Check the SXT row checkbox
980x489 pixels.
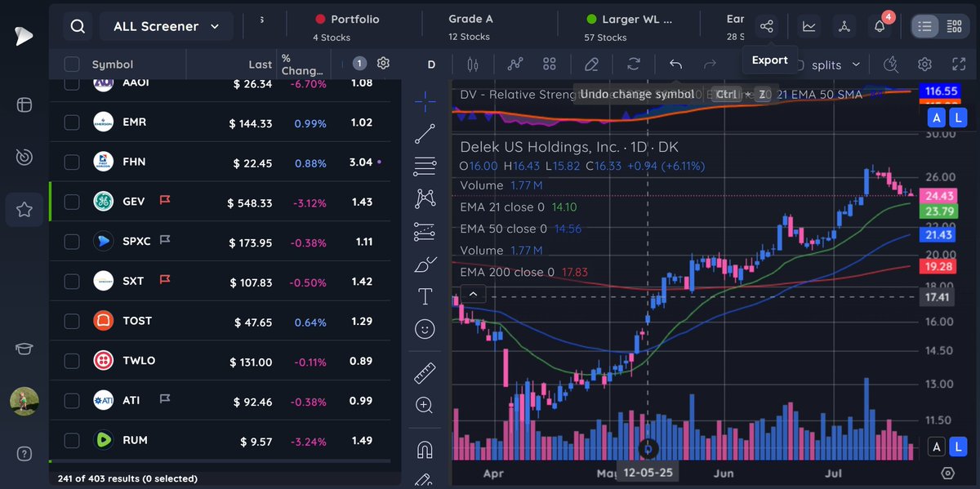pyautogui.click(x=72, y=281)
